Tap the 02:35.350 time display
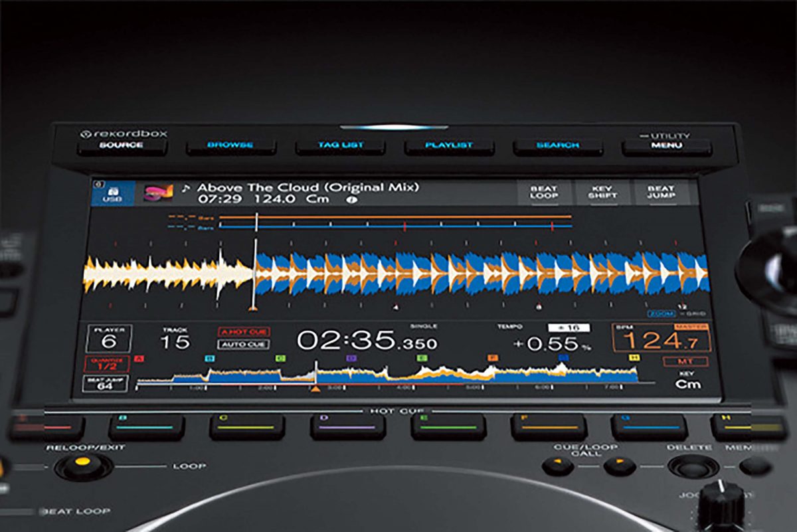Viewport: 797px width, 532px height. tap(367, 341)
